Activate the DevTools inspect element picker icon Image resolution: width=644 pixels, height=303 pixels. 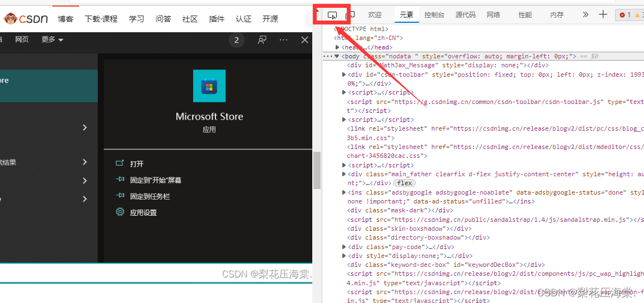tap(332, 15)
